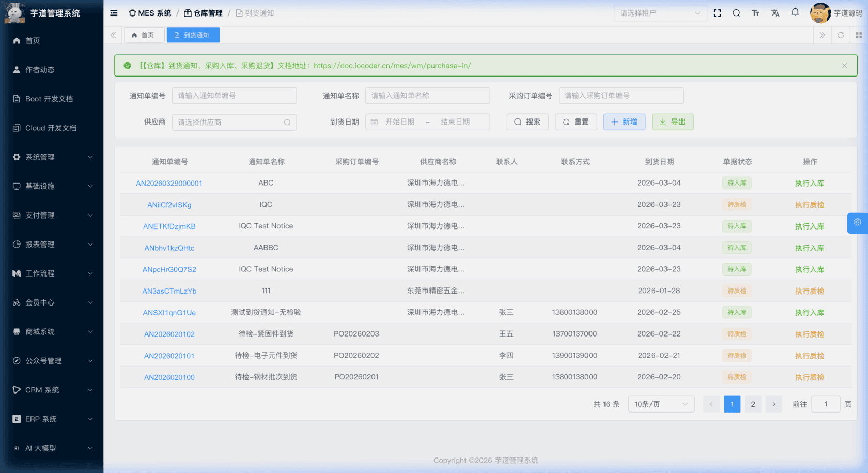Open notice AN2026020102 details link
The width and height of the screenshot is (868, 473).
click(x=169, y=334)
